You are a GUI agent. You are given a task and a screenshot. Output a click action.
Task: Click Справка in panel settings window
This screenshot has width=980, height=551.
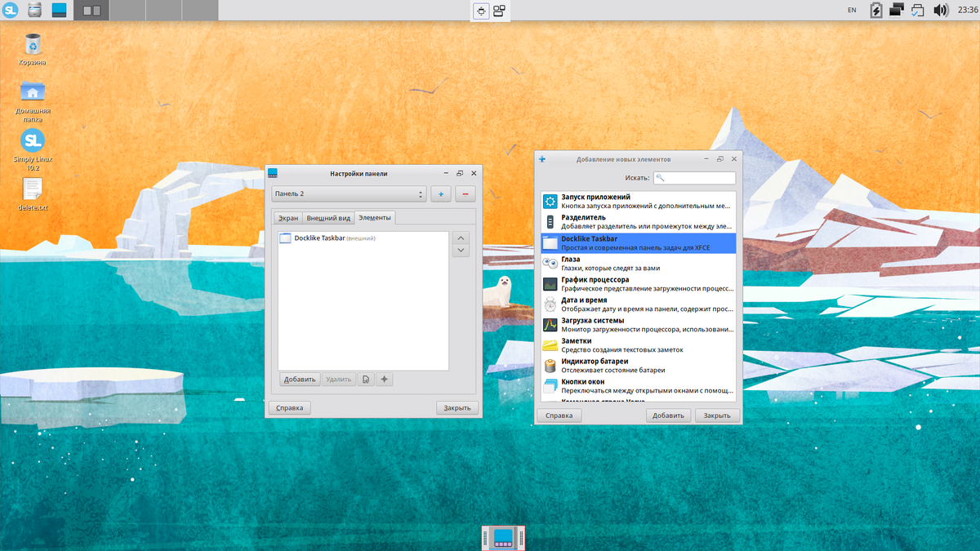[x=289, y=407]
